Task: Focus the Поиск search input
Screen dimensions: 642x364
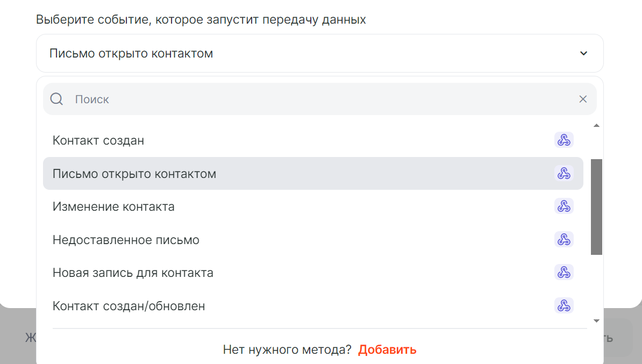Action: coord(320,99)
